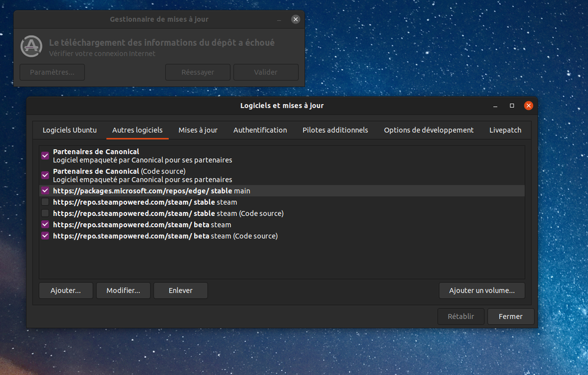Click the Modifier... button
The image size is (588, 375).
pos(123,291)
